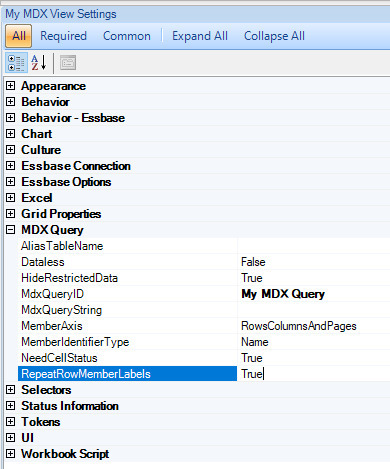Expand the Tokens category
This screenshot has height=469, width=390.
point(11,422)
